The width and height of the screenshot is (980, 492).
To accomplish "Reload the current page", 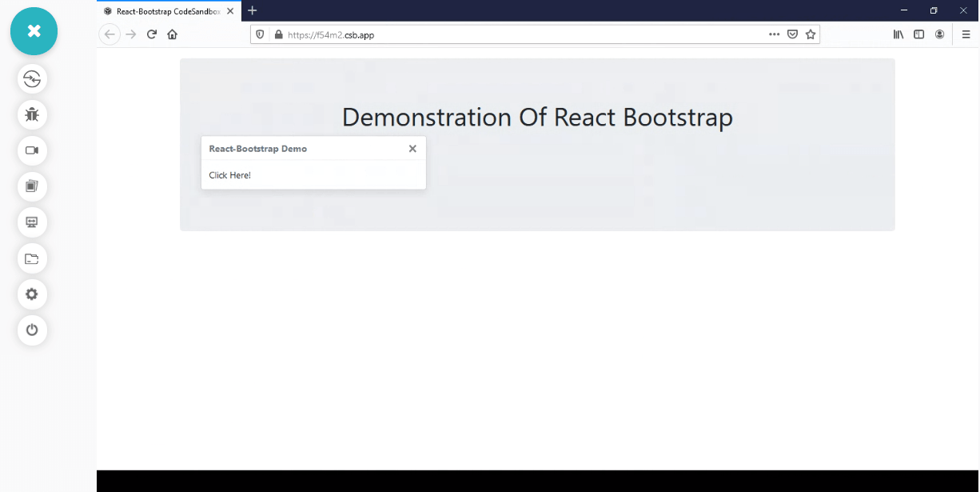I will [x=151, y=34].
